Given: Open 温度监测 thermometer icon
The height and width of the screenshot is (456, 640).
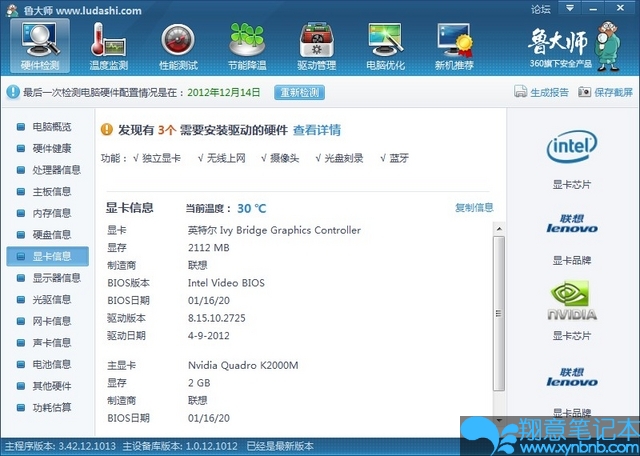Looking at the screenshot, I should coord(108,40).
